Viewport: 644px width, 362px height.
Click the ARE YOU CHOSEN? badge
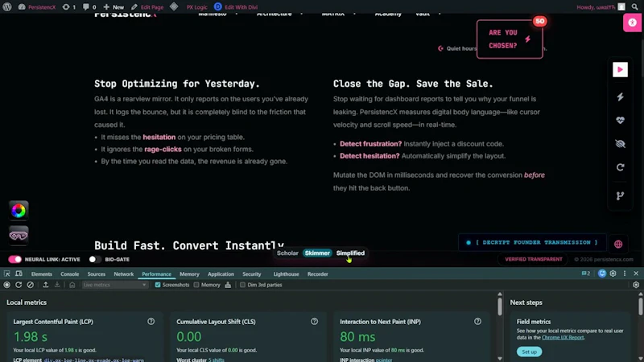(510, 39)
